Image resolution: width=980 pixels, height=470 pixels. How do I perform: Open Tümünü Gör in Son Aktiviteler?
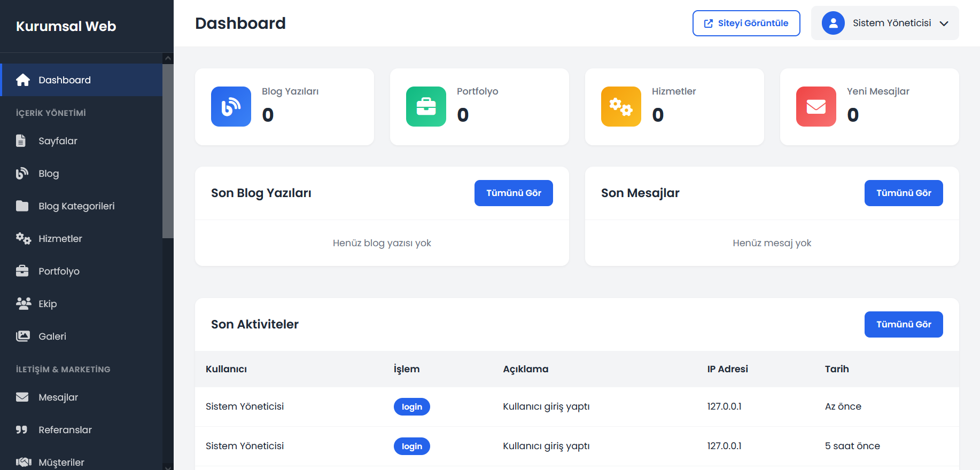click(x=904, y=325)
